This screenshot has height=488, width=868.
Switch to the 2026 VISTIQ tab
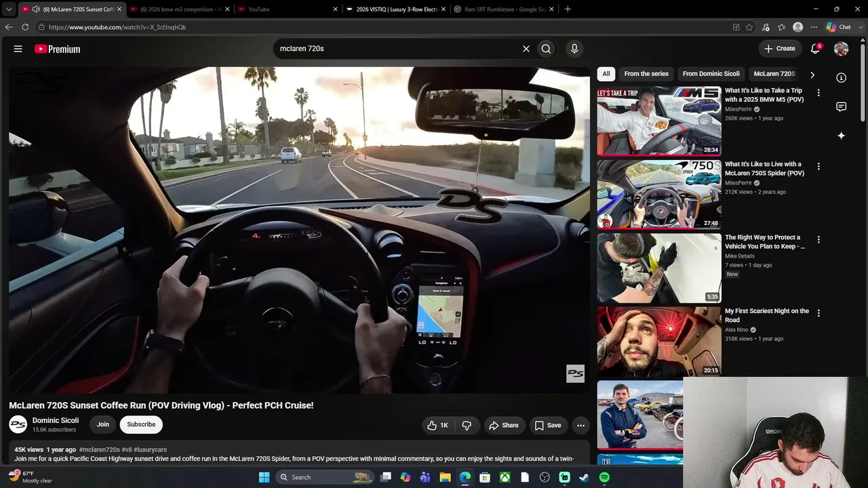click(396, 9)
